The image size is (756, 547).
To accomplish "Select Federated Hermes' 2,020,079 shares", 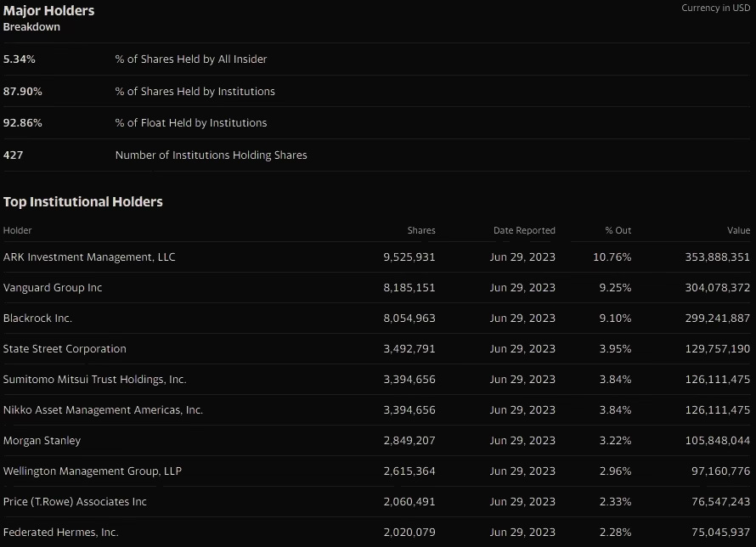I will coord(409,533).
